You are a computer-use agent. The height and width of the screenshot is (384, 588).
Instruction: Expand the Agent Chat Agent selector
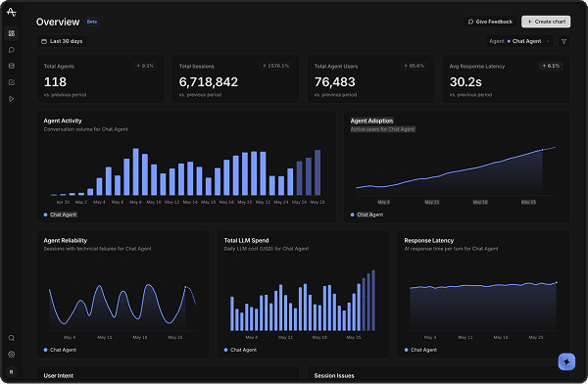click(519, 41)
